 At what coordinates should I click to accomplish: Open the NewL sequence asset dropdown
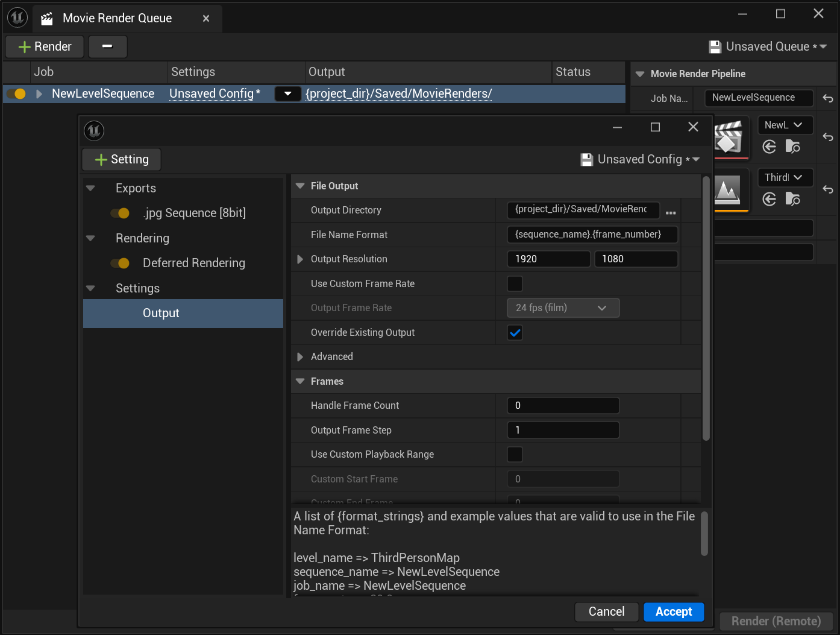point(785,125)
